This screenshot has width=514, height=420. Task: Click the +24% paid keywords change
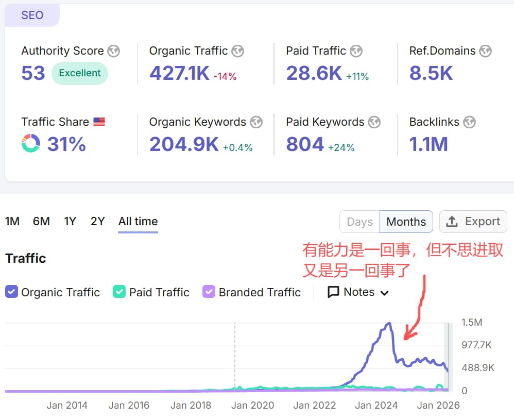341,148
